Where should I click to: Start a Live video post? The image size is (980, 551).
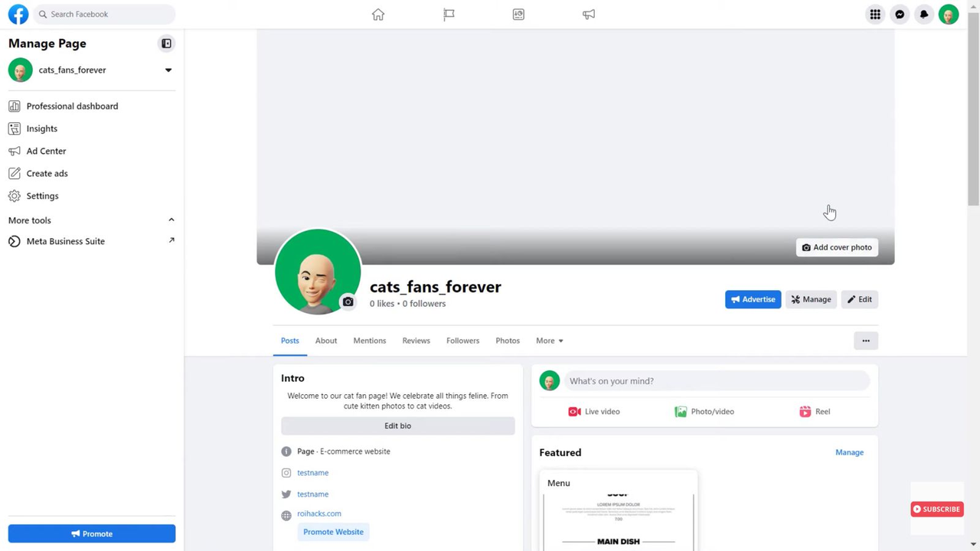pyautogui.click(x=594, y=412)
